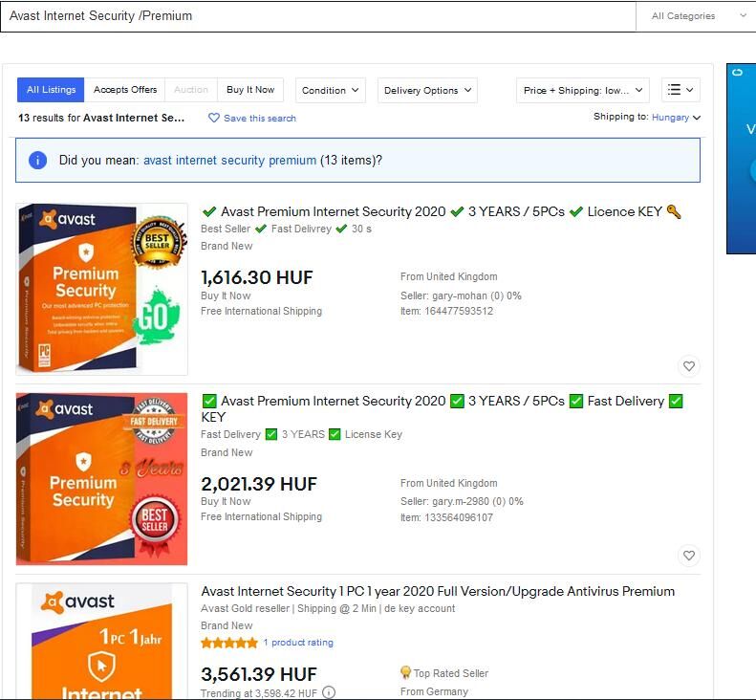Screen dimensions: 756x700
Task: Click the Top Rated Seller badge icon
Action: (x=405, y=672)
